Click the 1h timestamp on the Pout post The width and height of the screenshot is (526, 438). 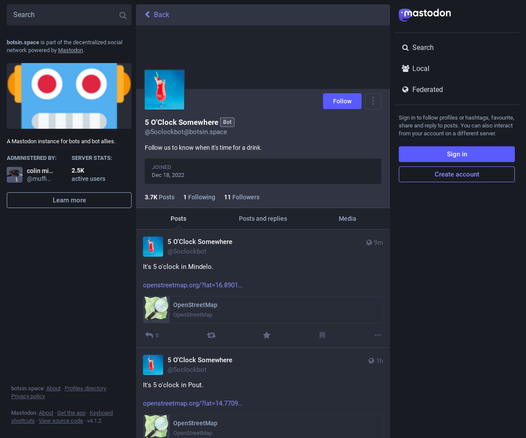379,361
